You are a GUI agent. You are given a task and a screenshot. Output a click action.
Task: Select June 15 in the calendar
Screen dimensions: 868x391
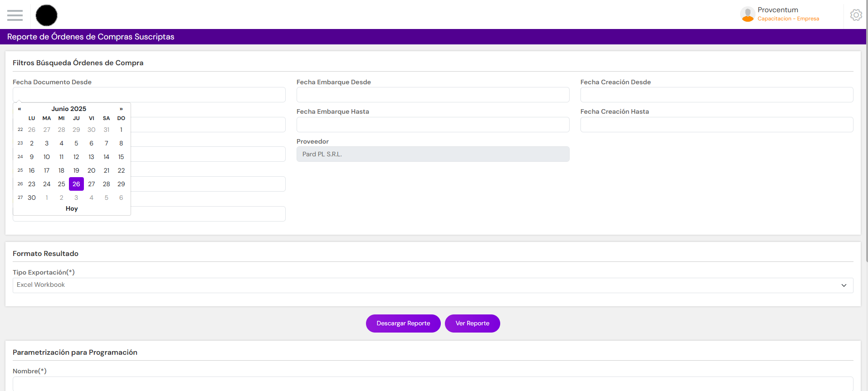121,157
